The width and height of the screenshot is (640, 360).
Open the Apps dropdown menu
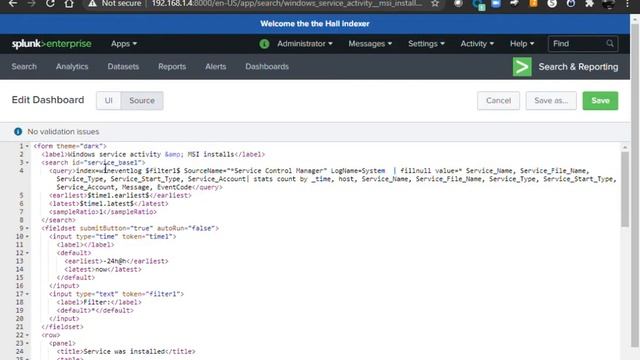[124, 44]
